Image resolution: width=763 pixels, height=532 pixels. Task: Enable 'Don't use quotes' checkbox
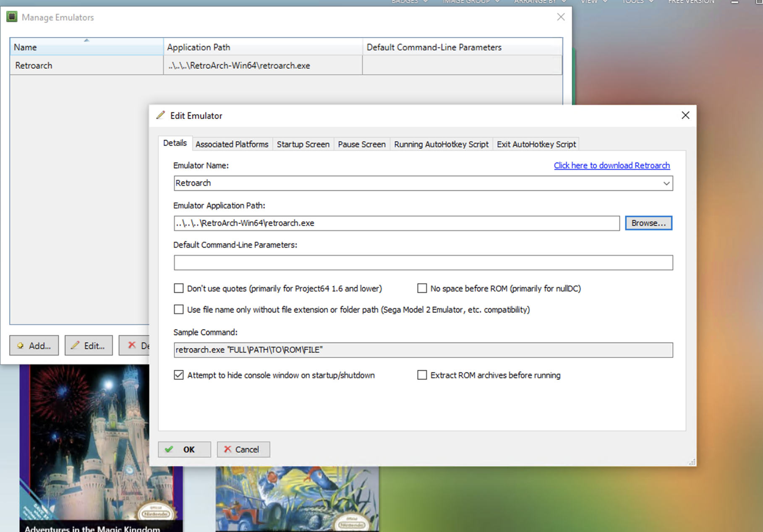(x=179, y=288)
